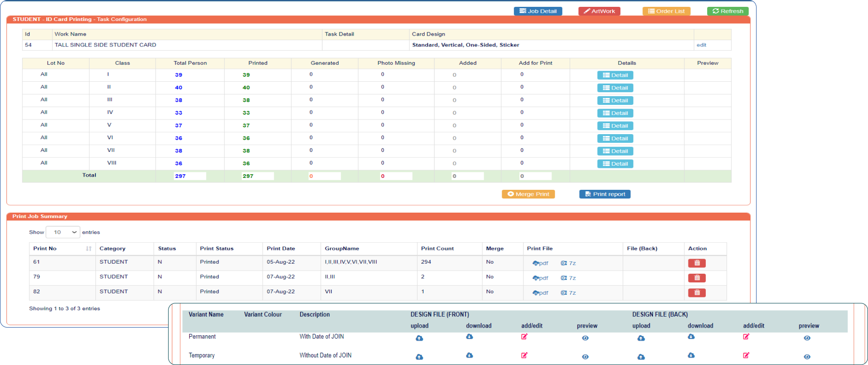Delete print job 82 using trash icon

pyautogui.click(x=697, y=293)
